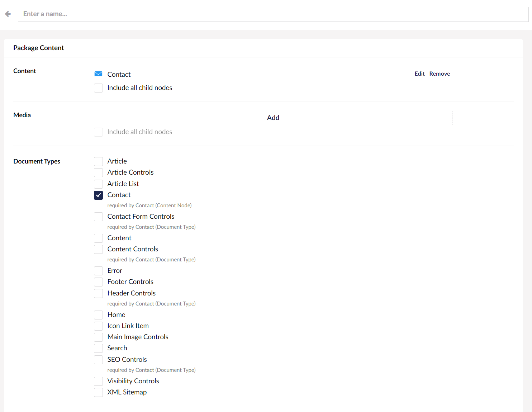This screenshot has width=532, height=412.
Task: Click the Contact envelope icon
Action: pyautogui.click(x=98, y=74)
